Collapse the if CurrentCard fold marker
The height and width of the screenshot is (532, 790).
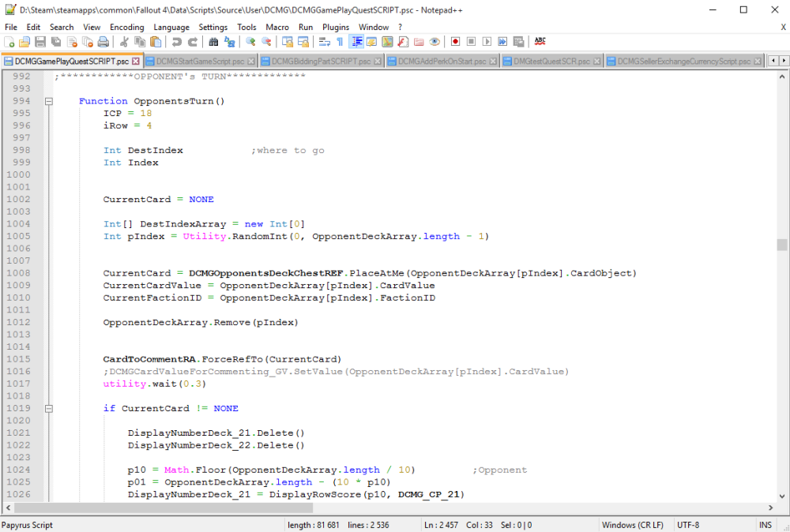click(x=49, y=409)
